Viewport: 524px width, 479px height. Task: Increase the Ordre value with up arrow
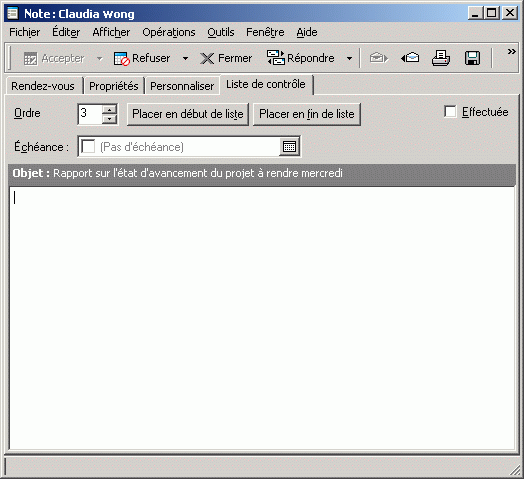[109, 109]
